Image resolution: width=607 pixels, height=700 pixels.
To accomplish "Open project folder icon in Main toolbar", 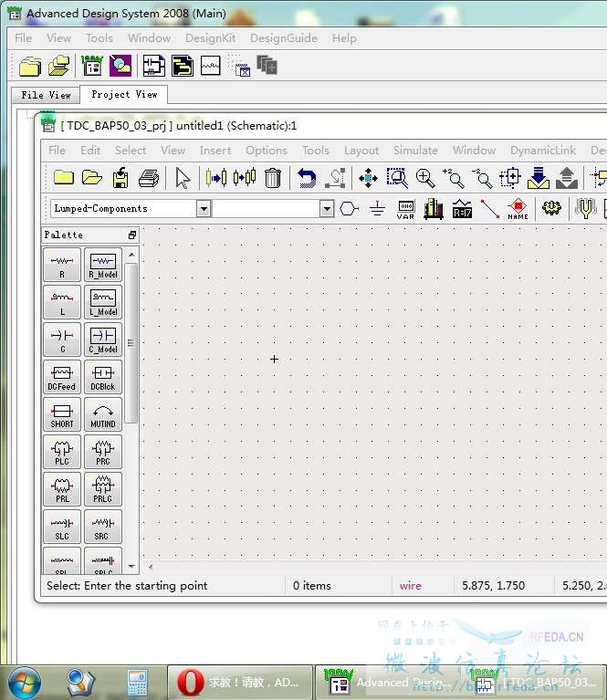I will [x=58, y=66].
